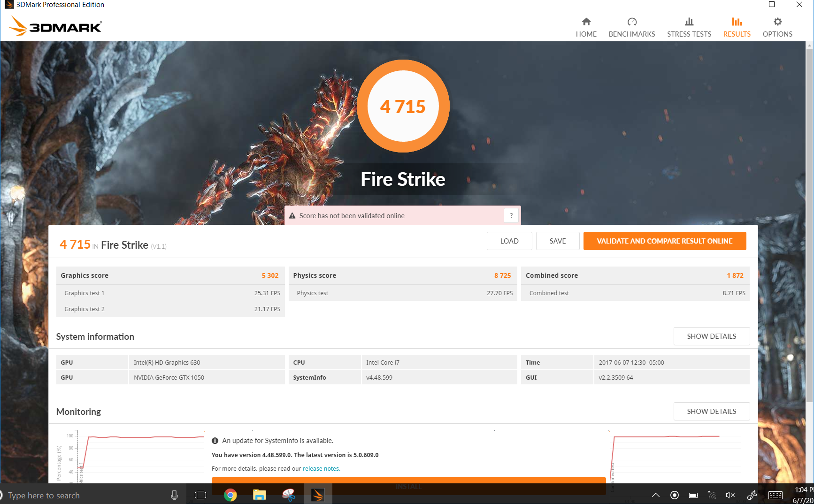The height and width of the screenshot is (504, 814).
Task: Show details for Monitoring
Action: (x=712, y=412)
